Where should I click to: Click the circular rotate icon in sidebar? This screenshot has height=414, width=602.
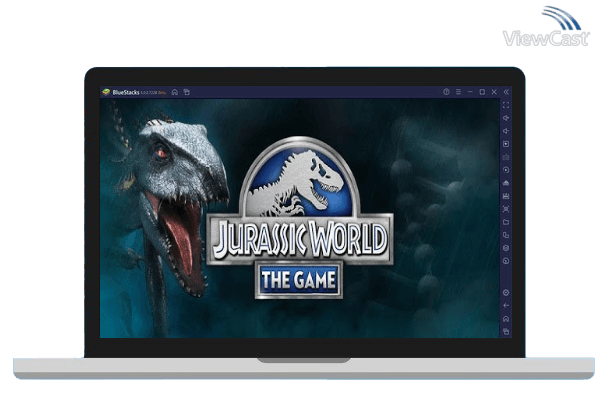click(506, 261)
